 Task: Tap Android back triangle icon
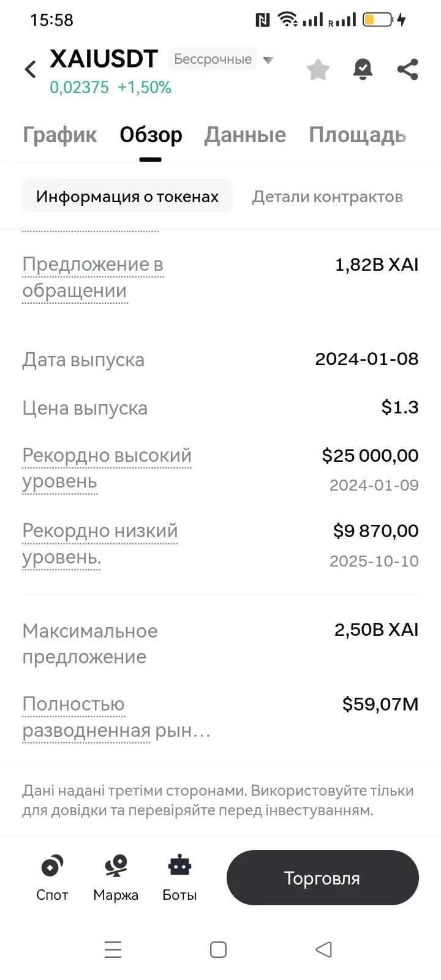coord(323,949)
